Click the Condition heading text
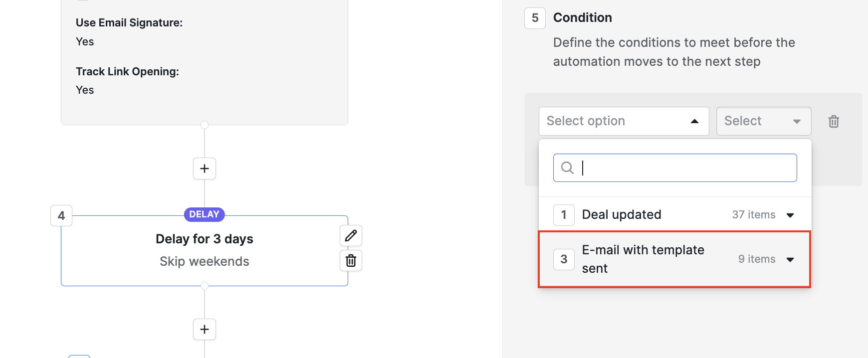 (x=582, y=17)
